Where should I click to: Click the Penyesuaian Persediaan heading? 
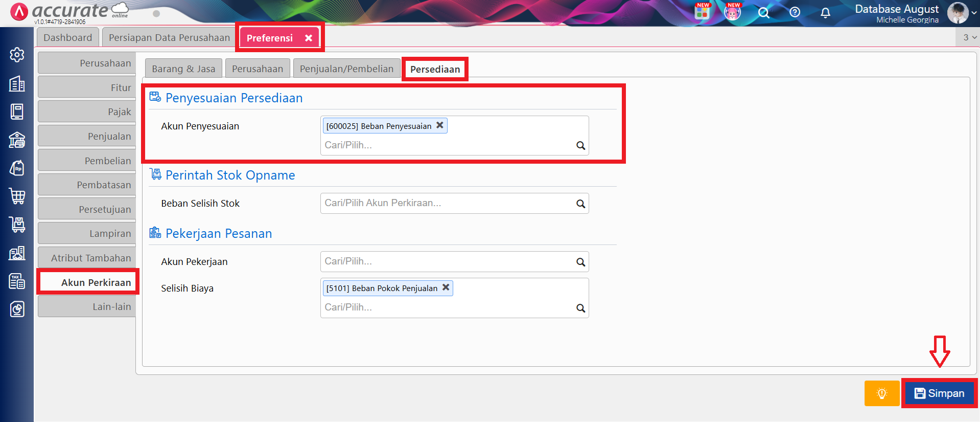[234, 98]
